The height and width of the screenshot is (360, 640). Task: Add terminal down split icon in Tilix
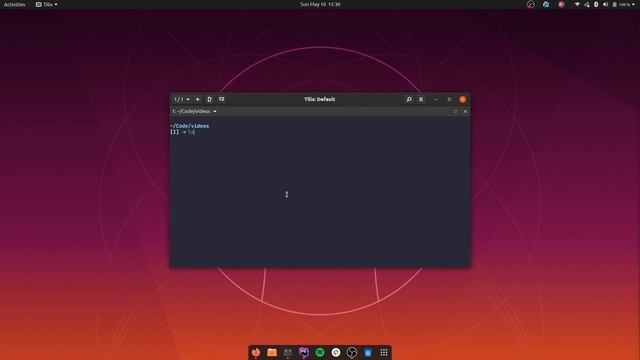pyautogui.click(x=222, y=99)
